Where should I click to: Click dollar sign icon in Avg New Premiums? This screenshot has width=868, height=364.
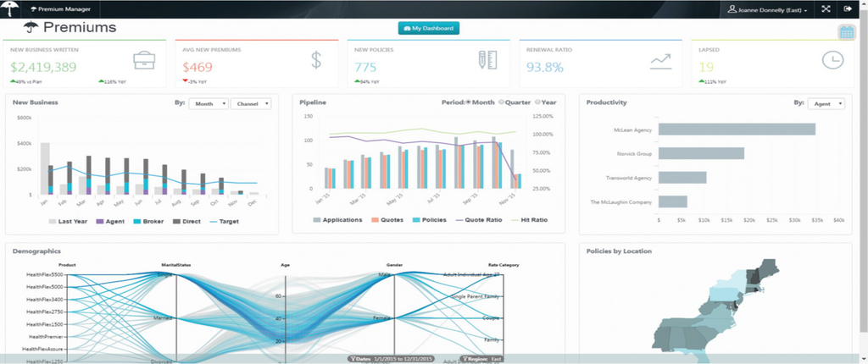pos(315,61)
